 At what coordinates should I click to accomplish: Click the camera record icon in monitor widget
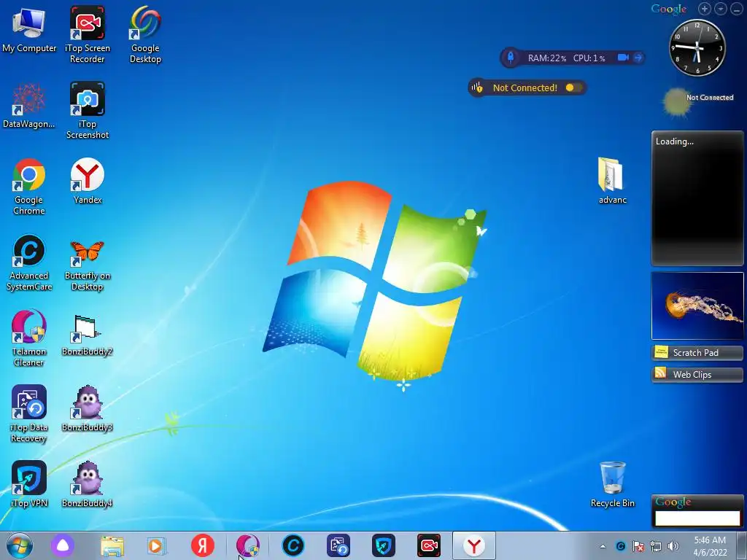(x=623, y=58)
